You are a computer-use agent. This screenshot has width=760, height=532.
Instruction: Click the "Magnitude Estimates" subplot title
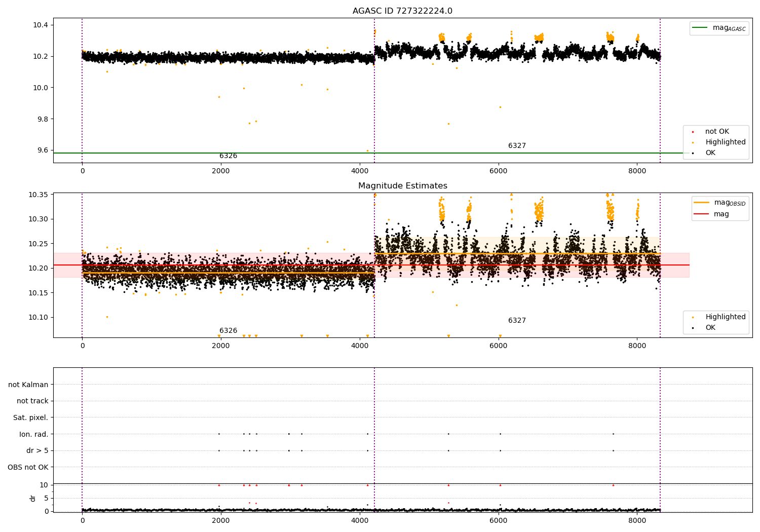click(x=402, y=186)
